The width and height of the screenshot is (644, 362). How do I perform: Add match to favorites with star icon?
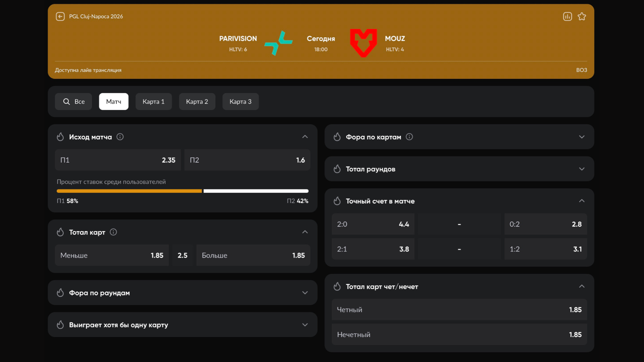click(x=582, y=16)
